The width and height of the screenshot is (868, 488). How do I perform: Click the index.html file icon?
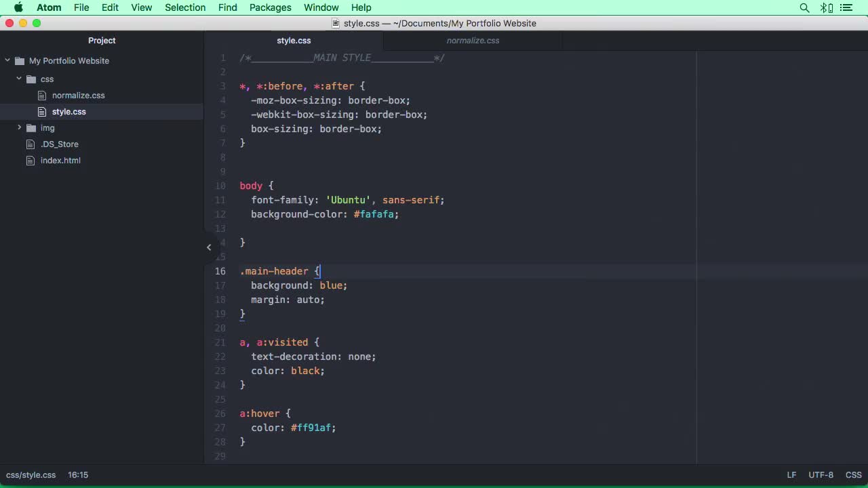pos(31,160)
